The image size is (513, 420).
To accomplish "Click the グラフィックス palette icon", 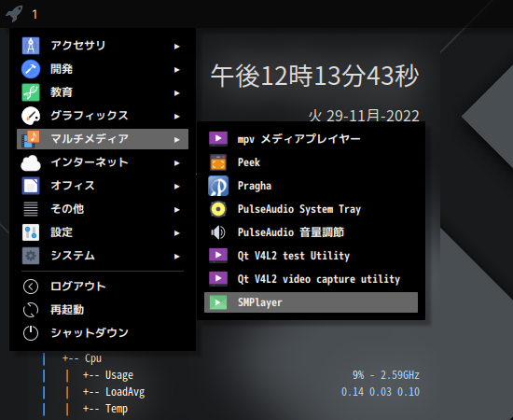I will click(x=31, y=116).
